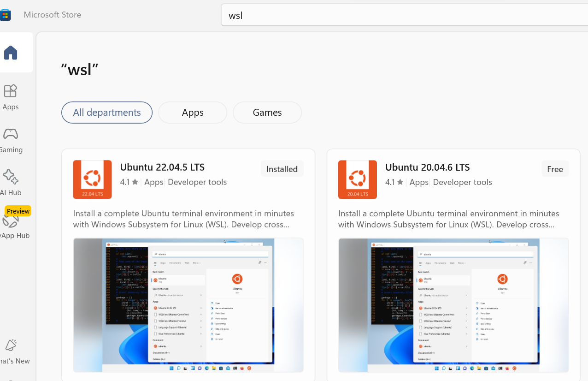Image resolution: width=588 pixels, height=381 pixels.
Task: Click the 4.1 rating under Ubuntu 22.04.5
Action: tap(129, 182)
